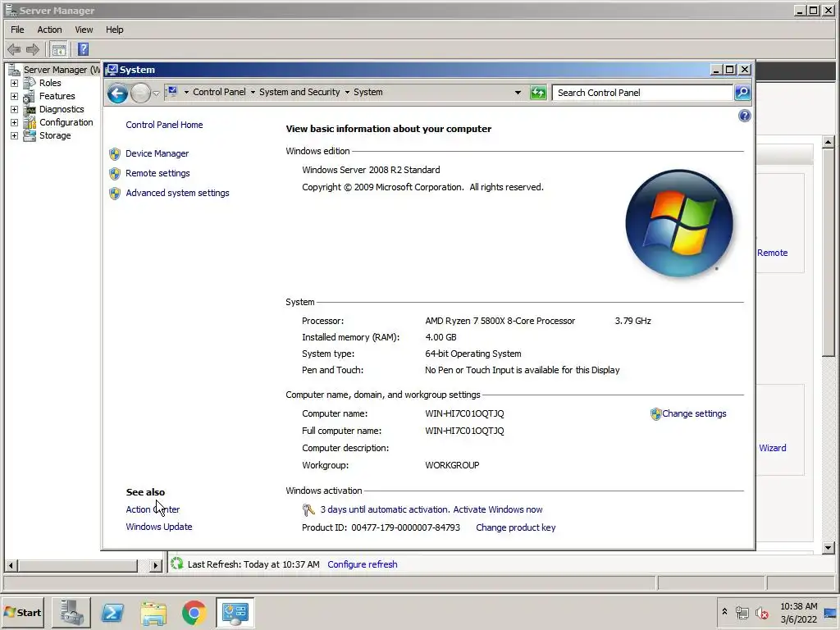The image size is (840, 630).
Task: Click the Diagnostics icon in the tree
Action: coord(30,109)
